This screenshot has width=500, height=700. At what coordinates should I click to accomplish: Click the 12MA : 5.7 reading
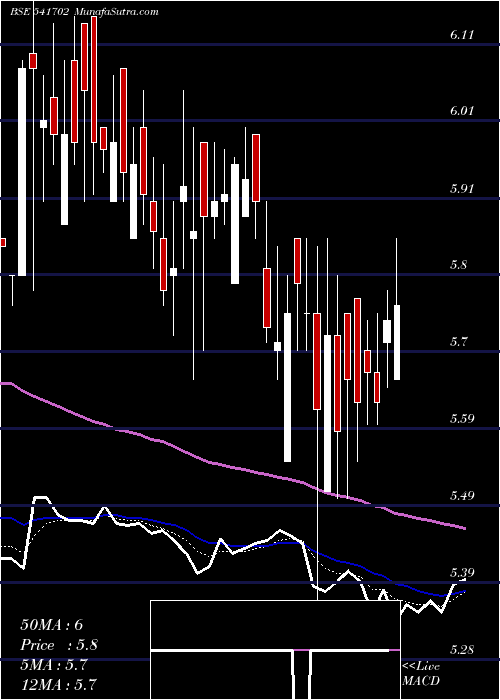point(59,685)
